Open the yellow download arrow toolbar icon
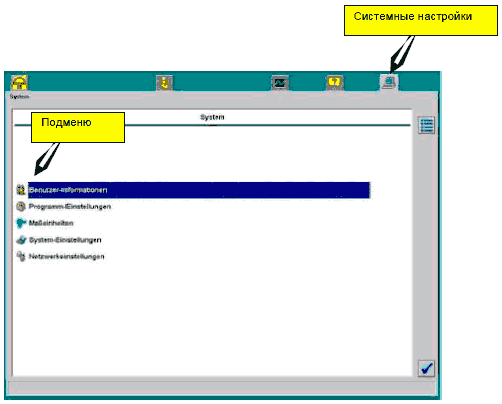This screenshot has height=404, width=502. point(165,83)
